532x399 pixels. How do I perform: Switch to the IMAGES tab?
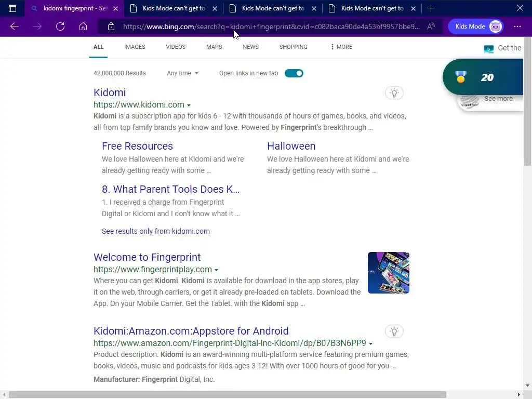click(x=135, y=47)
